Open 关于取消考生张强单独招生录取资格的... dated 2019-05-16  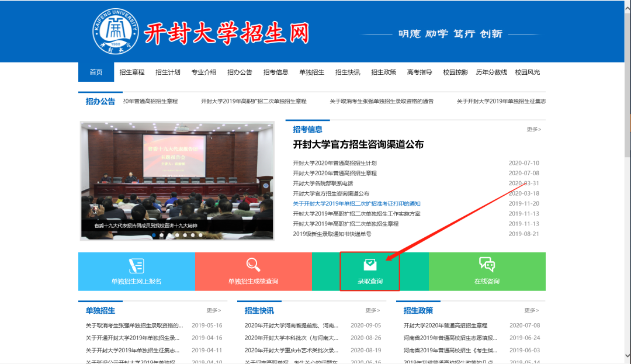pyautogui.click(x=134, y=325)
